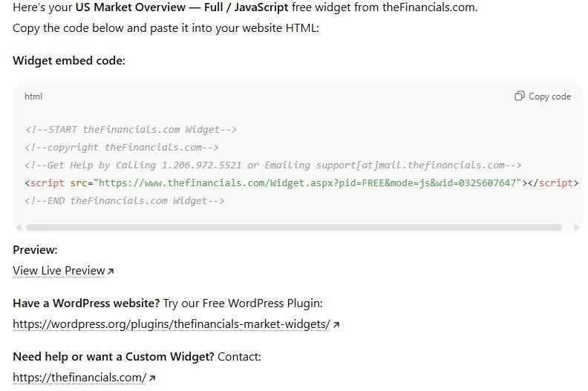
Task: Open the https://thefinancials.com/ link
Action: point(79,378)
